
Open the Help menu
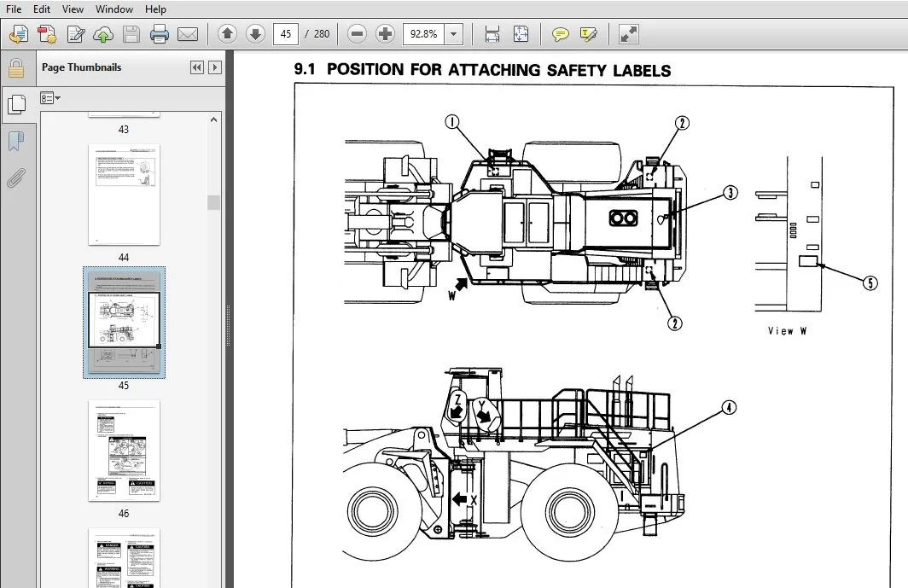point(155,9)
